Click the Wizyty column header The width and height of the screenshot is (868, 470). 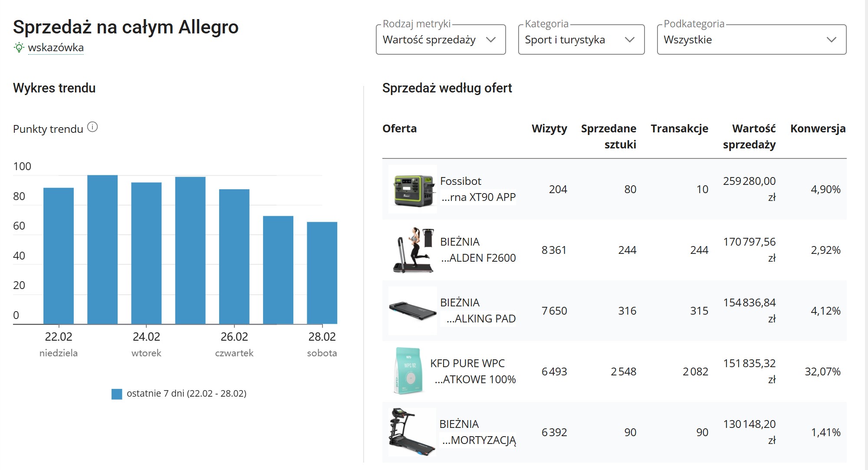[x=549, y=128]
